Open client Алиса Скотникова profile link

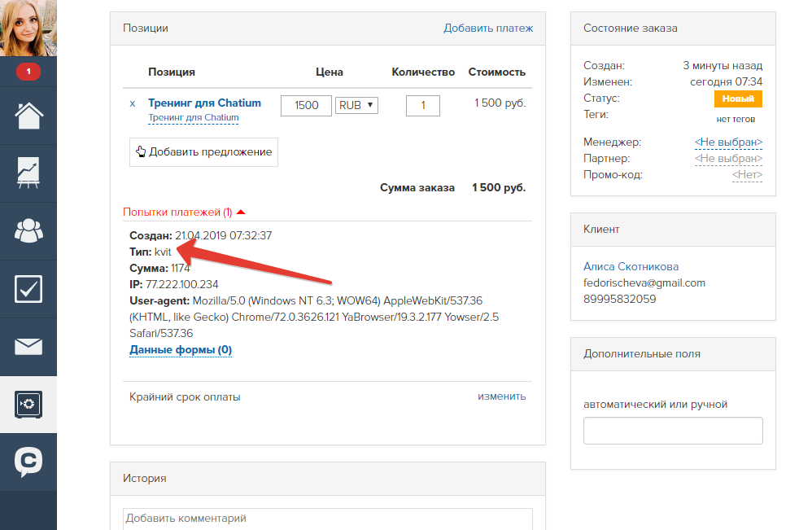tap(631, 266)
